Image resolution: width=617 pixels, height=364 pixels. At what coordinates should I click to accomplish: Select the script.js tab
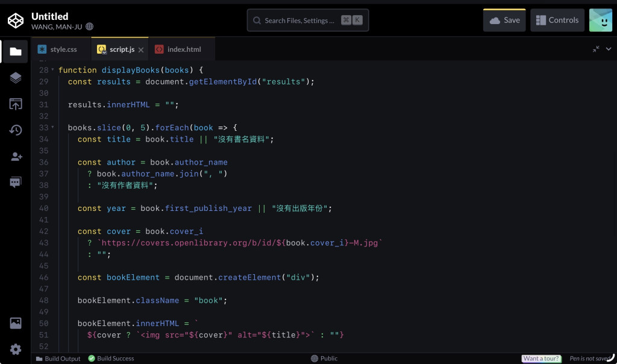[120, 49]
